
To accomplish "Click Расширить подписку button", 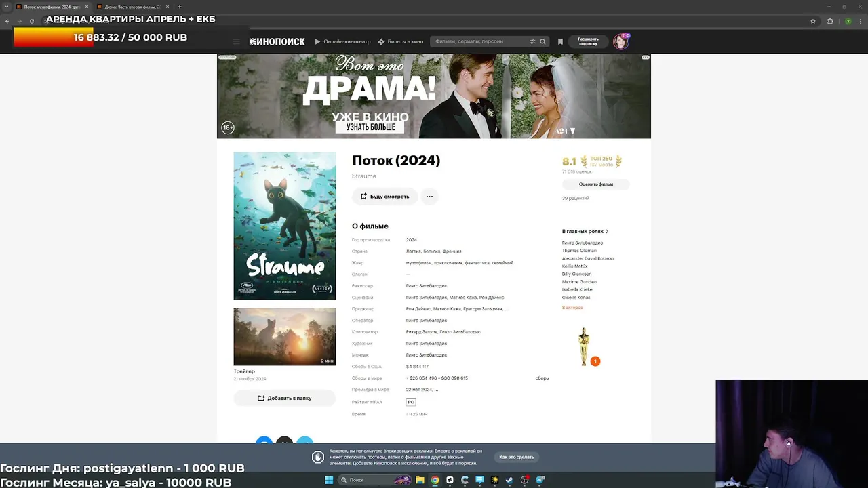I will [x=588, y=41].
